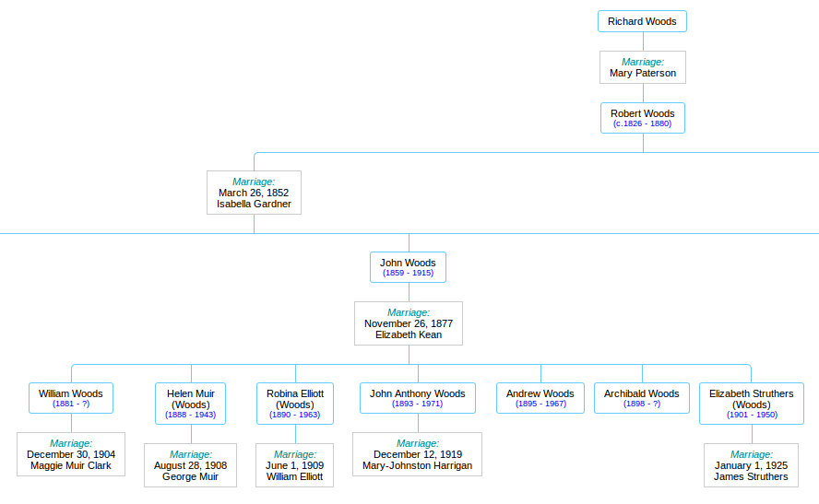Select Elizabeth Struthers (Woods) node
The image size is (819, 504).
(x=751, y=404)
